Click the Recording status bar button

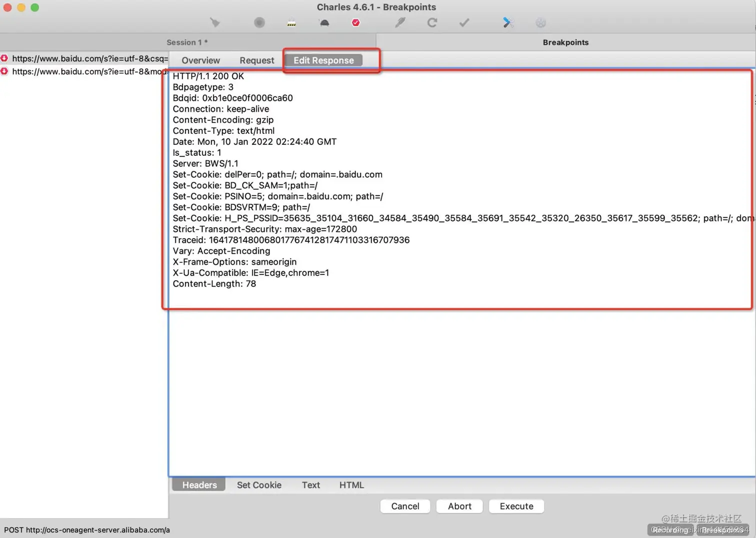coord(670,530)
